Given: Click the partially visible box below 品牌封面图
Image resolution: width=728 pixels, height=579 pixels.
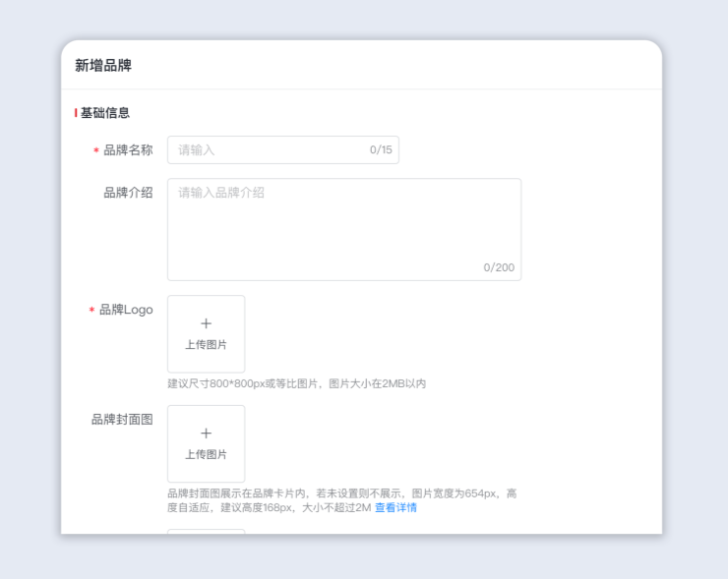Looking at the screenshot, I should tap(206, 531).
